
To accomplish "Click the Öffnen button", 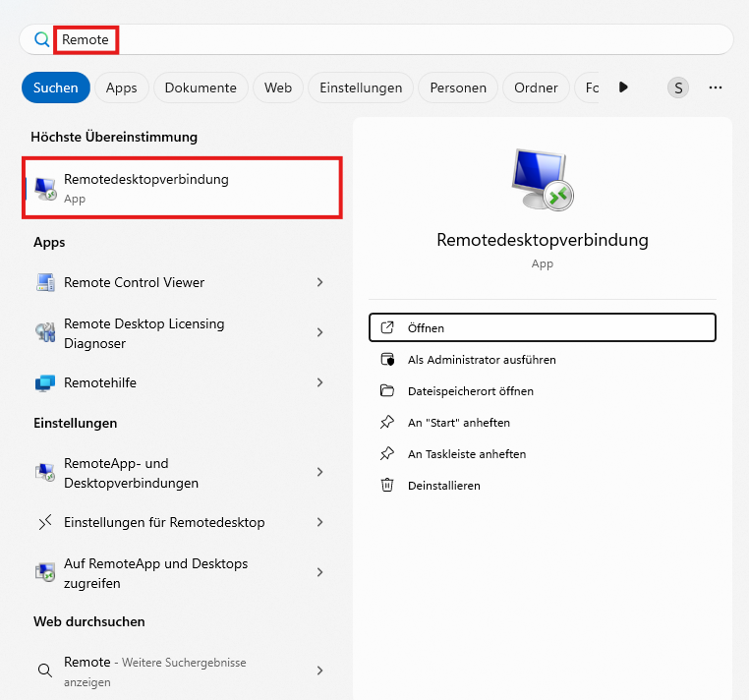I will click(543, 327).
